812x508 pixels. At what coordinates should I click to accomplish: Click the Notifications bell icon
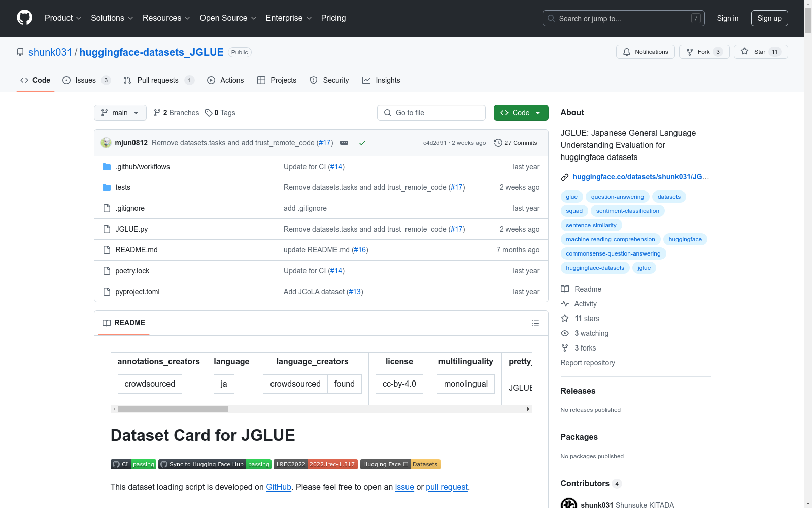(627, 52)
